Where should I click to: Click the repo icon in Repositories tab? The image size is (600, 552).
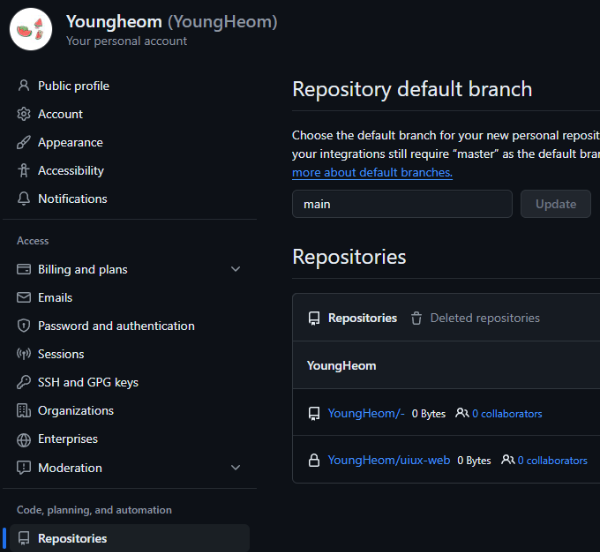point(314,318)
